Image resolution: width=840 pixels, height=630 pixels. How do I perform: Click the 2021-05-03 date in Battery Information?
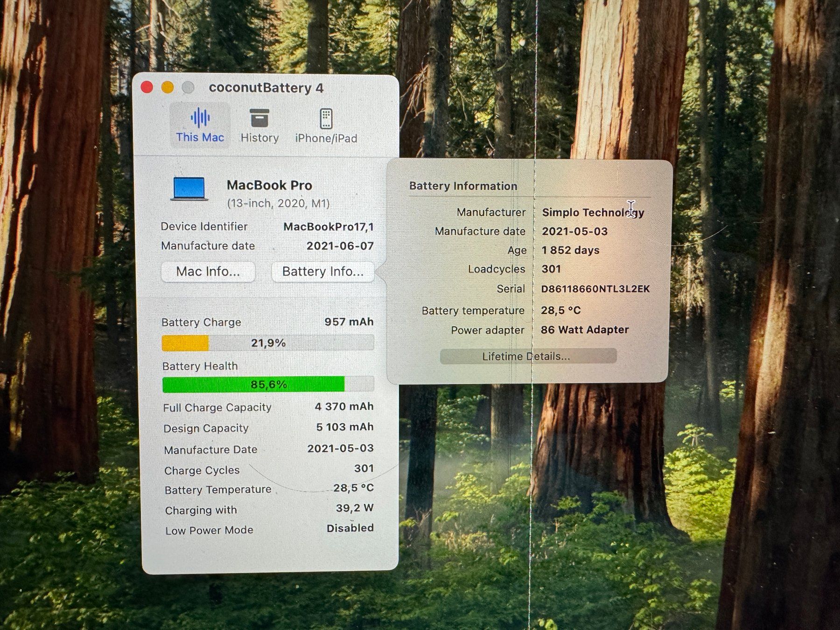(574, 231)
